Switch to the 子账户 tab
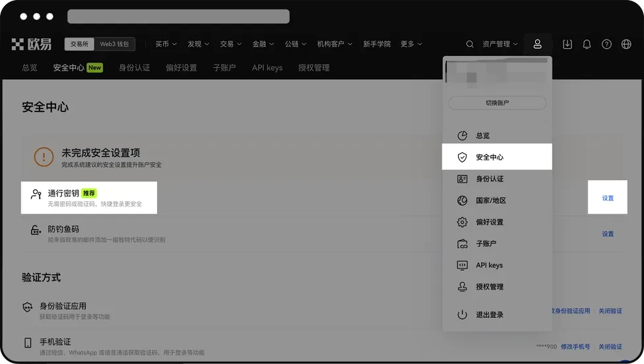 224,67
